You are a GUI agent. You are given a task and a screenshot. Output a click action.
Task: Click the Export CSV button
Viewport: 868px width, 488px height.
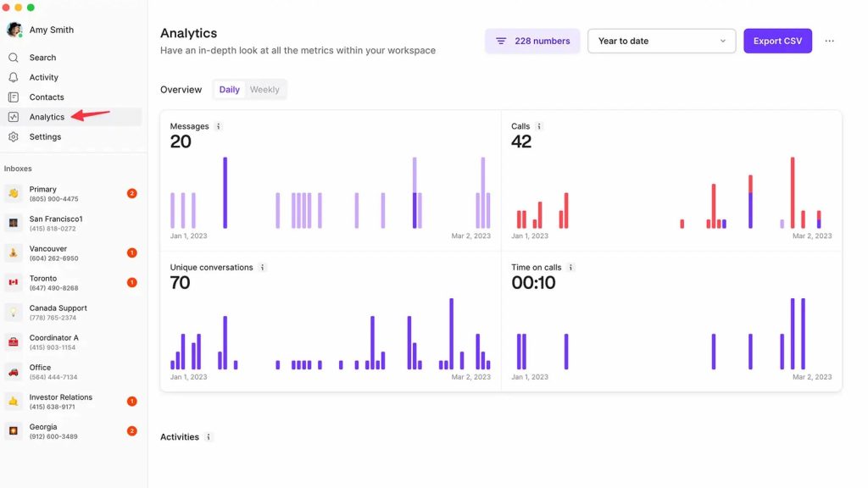point(777,40)
